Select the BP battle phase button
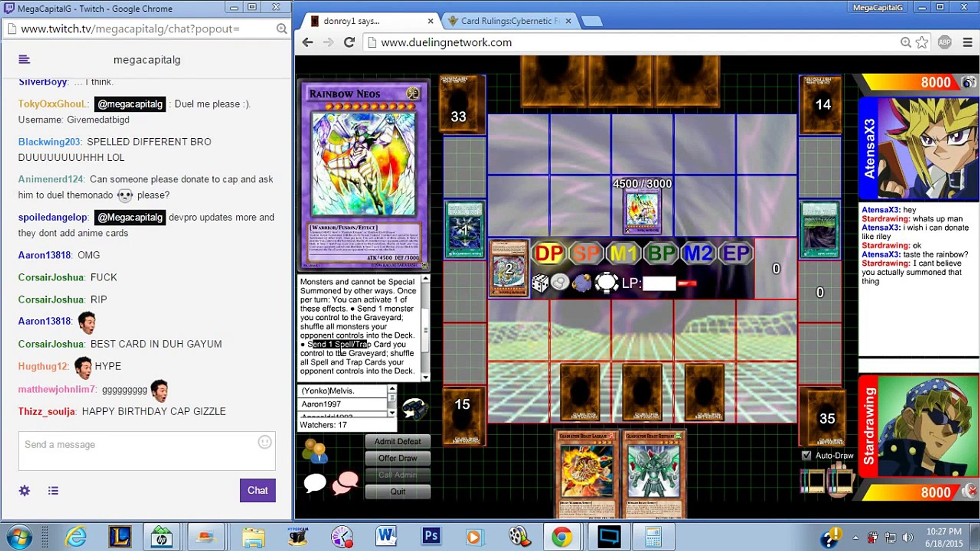980x551 pixels. click(661, 254)
